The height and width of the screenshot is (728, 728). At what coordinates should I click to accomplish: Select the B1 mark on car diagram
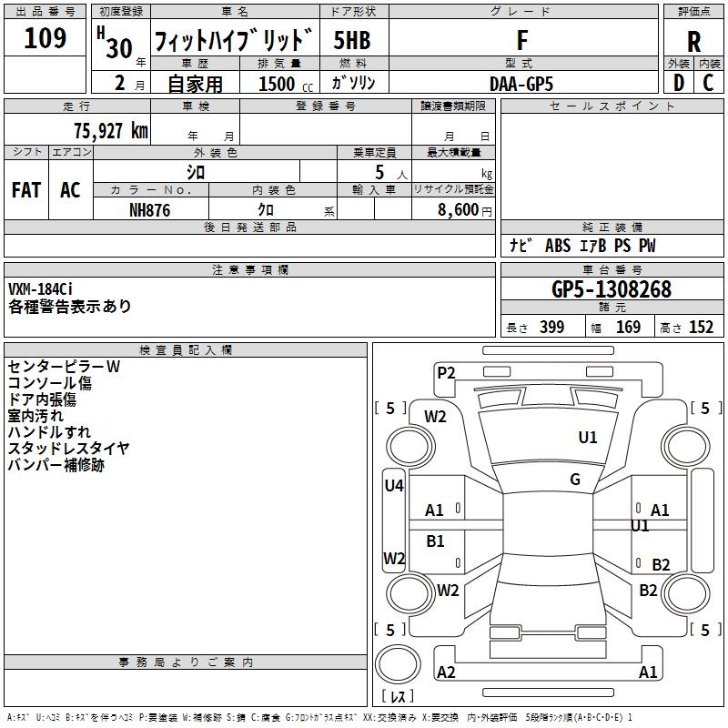[x=436, y=541]
